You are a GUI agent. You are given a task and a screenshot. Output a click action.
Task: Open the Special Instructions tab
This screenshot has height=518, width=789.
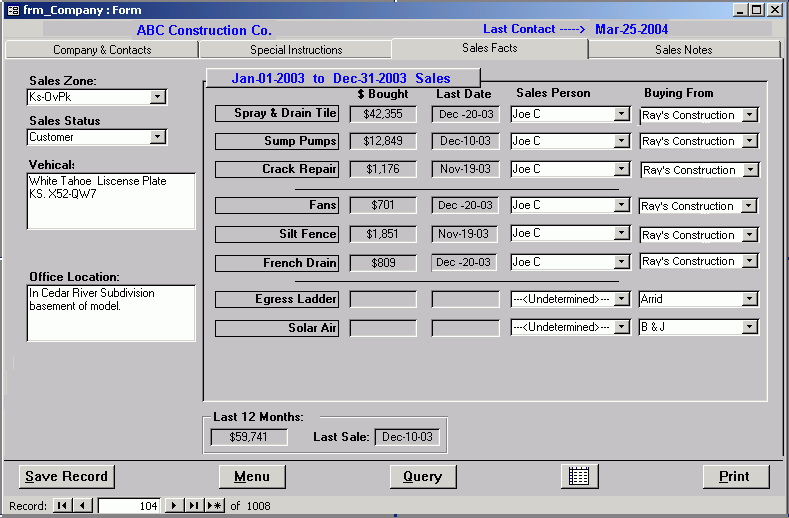click(x=296, y=50)
